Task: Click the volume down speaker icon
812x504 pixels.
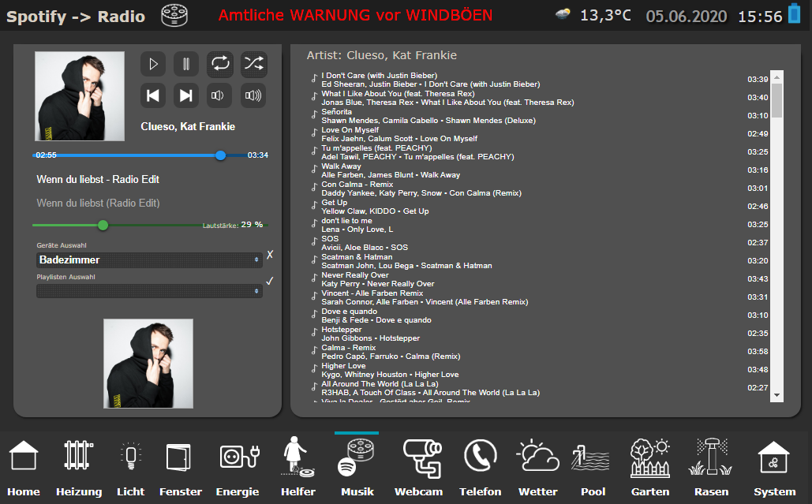Action: (219, 95)
